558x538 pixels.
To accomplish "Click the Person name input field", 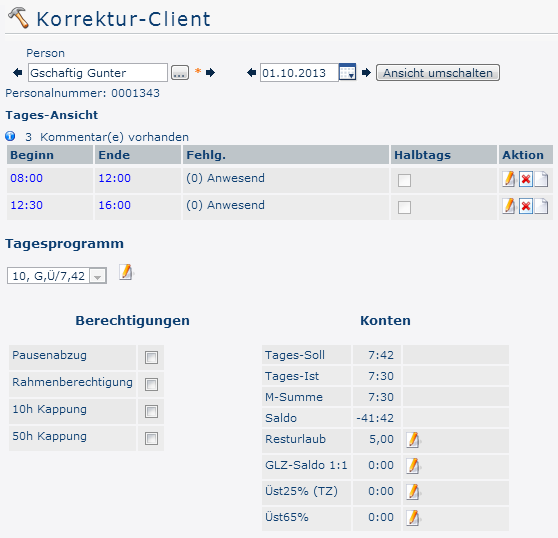I will 98,73.
